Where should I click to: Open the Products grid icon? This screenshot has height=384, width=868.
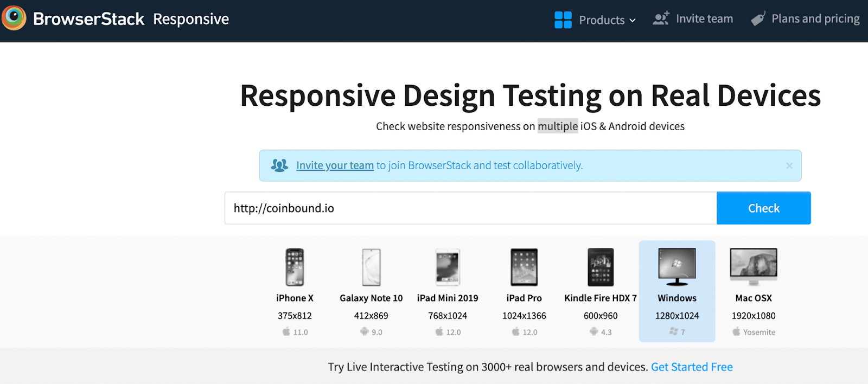(563, 20)
